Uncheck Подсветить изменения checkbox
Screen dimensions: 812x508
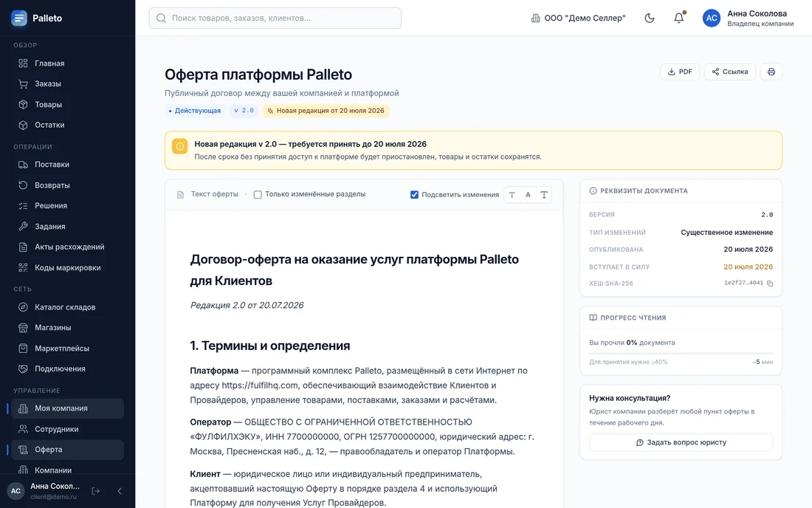click(x=414, y=195)
